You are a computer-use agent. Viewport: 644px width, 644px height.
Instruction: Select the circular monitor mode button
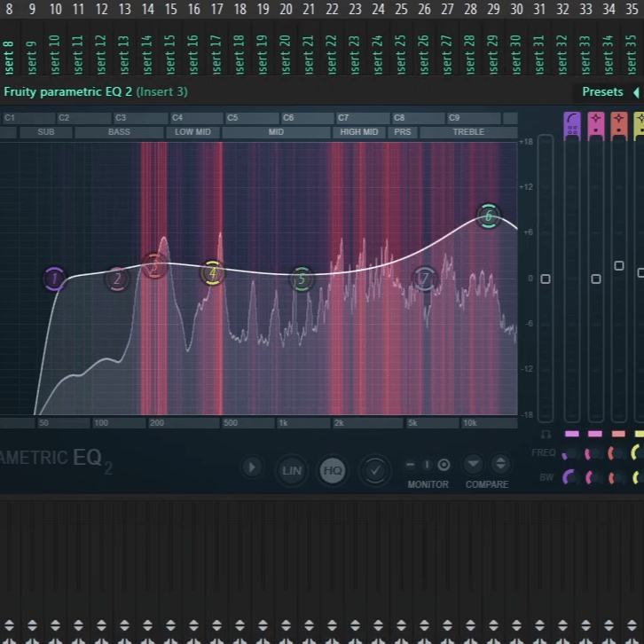(x=444, y=465)
